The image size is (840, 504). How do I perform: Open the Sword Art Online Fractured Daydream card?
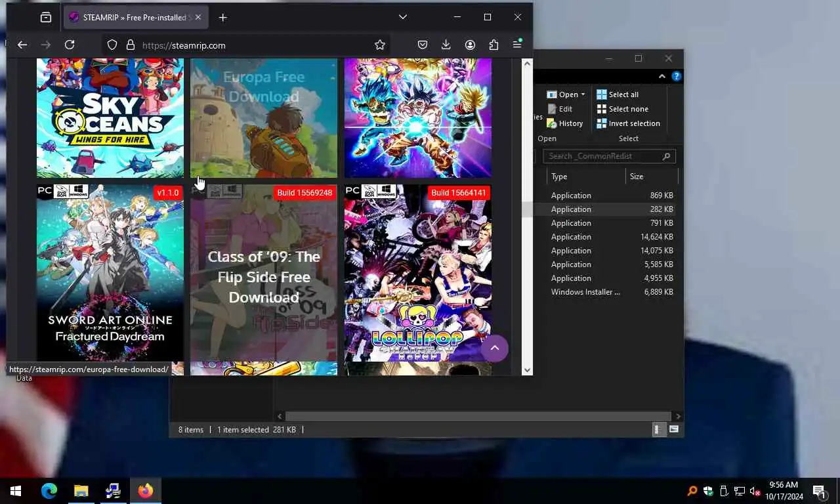(x=110, y=272)
